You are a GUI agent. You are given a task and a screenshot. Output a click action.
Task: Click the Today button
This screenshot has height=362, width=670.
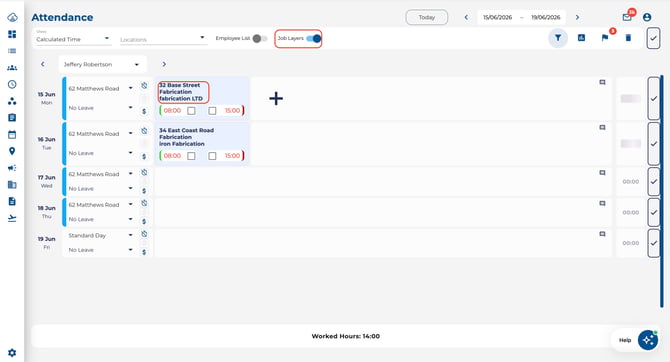click(426, 17)
